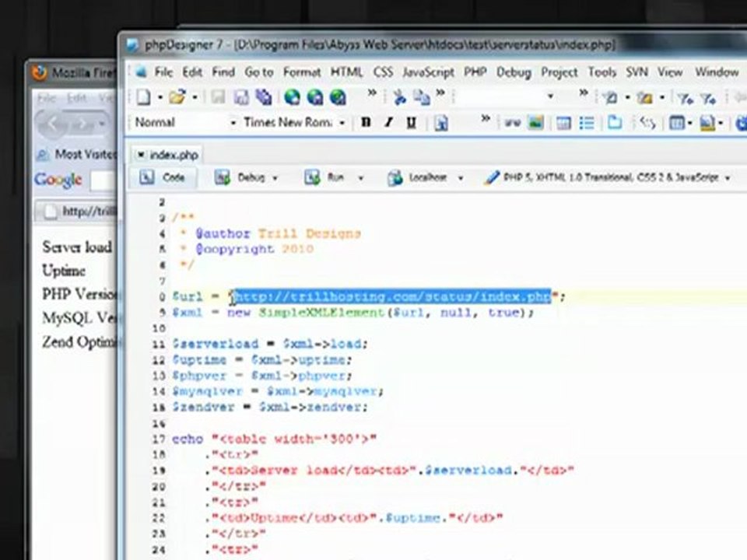Expand the PHP 5, XHTML syntax dropdown arrow
The width and height of the screenshot is (747, 560).
[728, 178]
